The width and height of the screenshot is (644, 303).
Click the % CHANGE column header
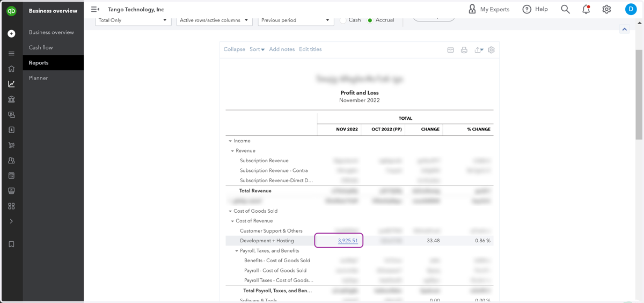(479, 129)
